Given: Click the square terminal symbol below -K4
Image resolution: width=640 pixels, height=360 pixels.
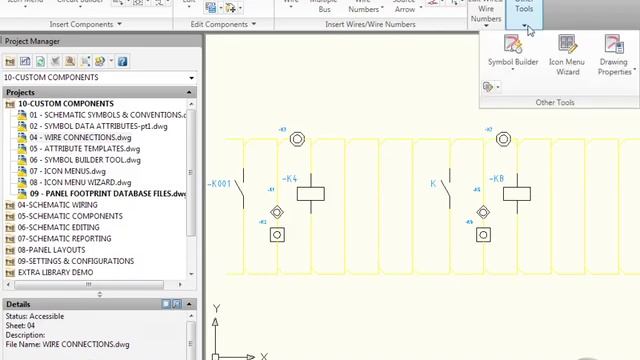Looking at the screenshot, I should (x=277, y=235).
